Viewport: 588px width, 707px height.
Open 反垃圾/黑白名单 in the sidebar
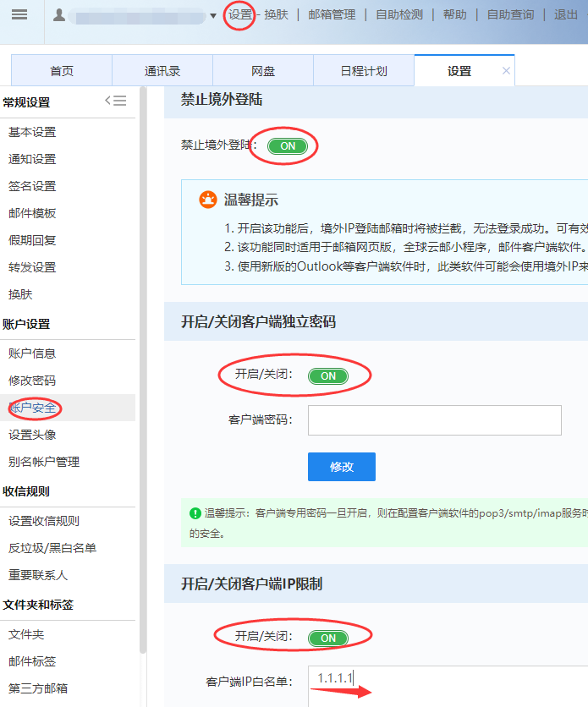click(x=52, y=548)
